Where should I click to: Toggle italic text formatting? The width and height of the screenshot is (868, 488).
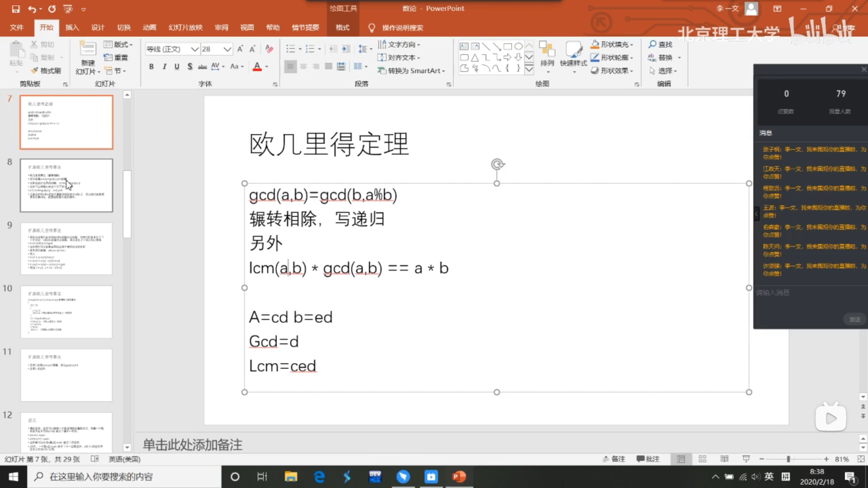point(164,67)
